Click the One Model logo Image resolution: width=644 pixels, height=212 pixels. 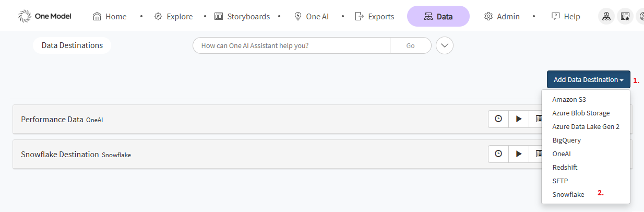[x=45, y=16]
